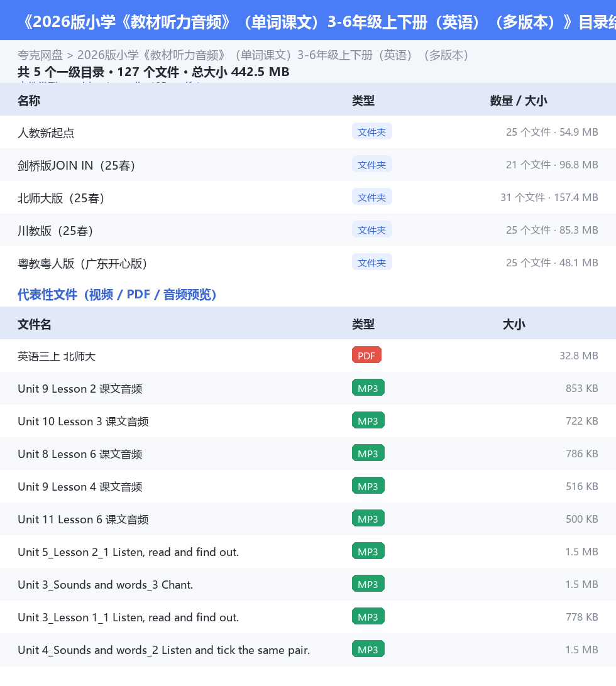Click the PDF badge for 英语三上 北师大

click(x=366, y=356)
